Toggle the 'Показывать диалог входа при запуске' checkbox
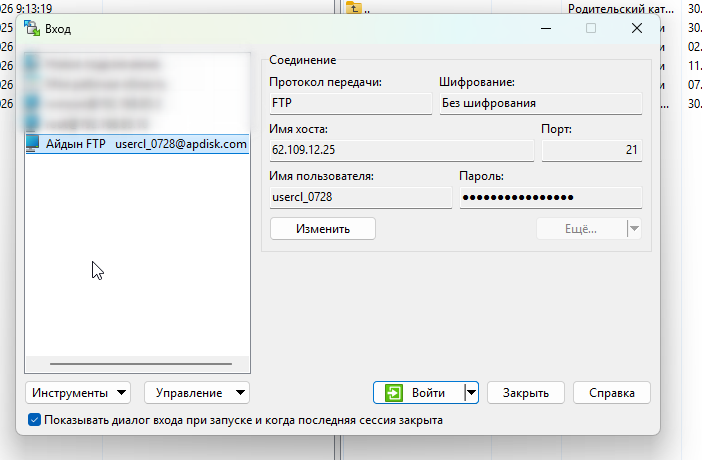 coord(34,420)
